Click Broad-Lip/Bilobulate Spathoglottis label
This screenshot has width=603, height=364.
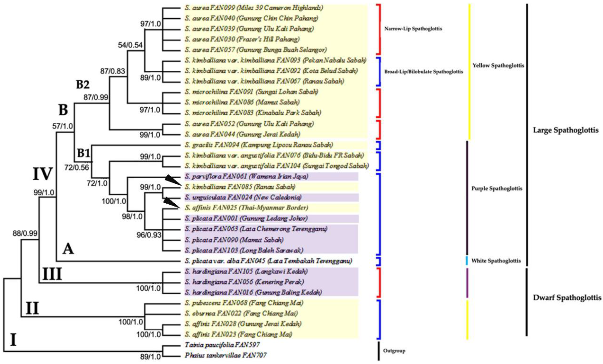[x=423, y=72]
